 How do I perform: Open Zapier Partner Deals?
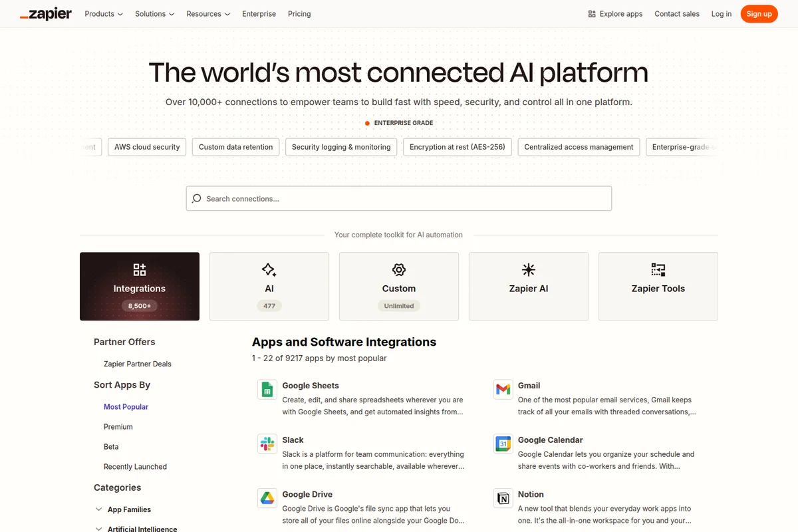(x=137, y=364)
